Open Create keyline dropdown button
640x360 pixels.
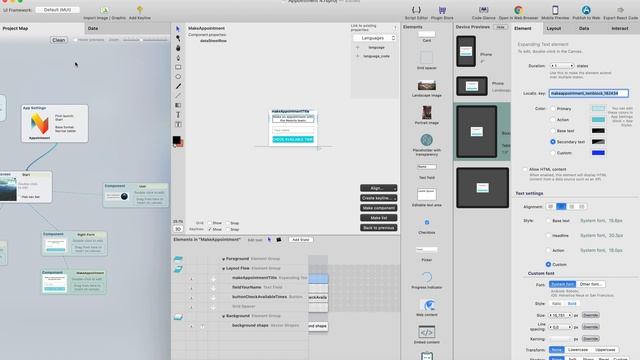click(378, 198)
